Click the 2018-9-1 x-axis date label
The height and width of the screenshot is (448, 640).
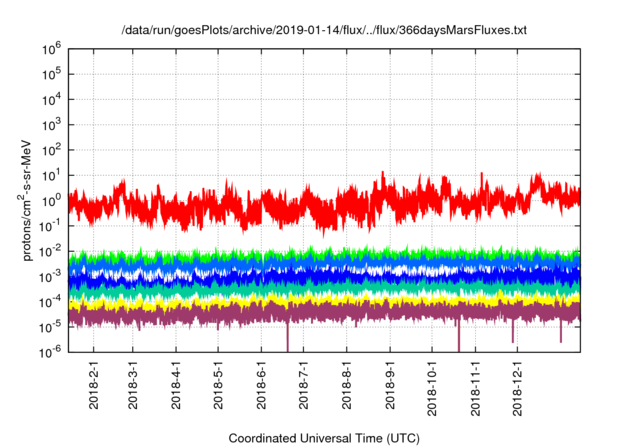click(x=390, y=388)
